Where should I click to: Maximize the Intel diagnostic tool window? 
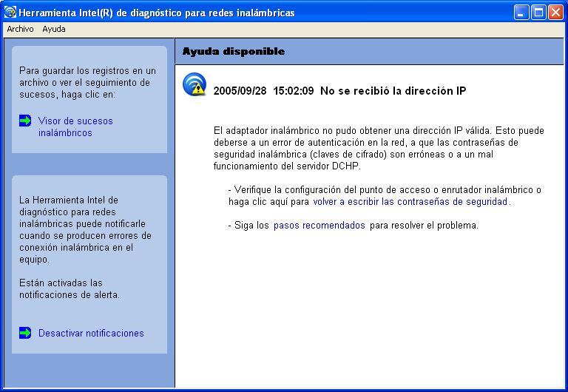538,13
